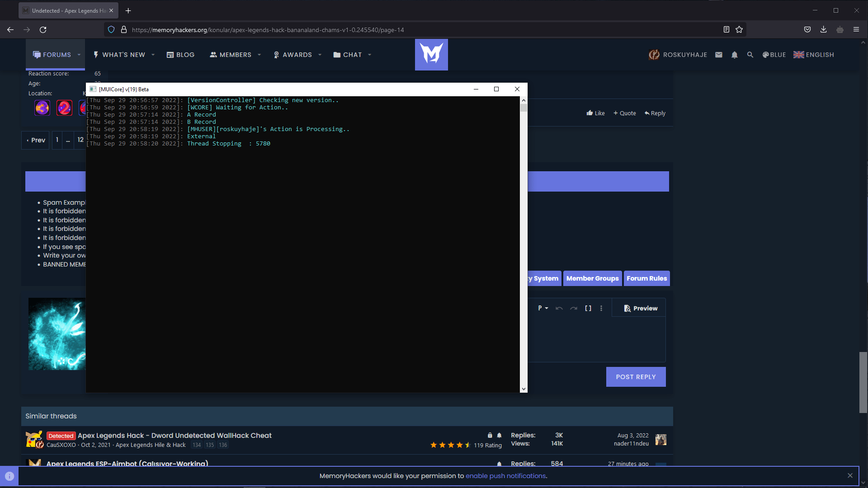Viewport: 868px width, 488px height.
Task: Click the editor redo icon
Action: (574, 308)
